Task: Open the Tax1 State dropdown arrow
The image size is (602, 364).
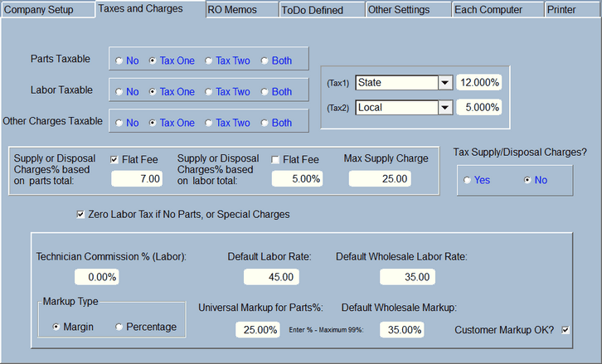Action: click(x=445, y=83)
